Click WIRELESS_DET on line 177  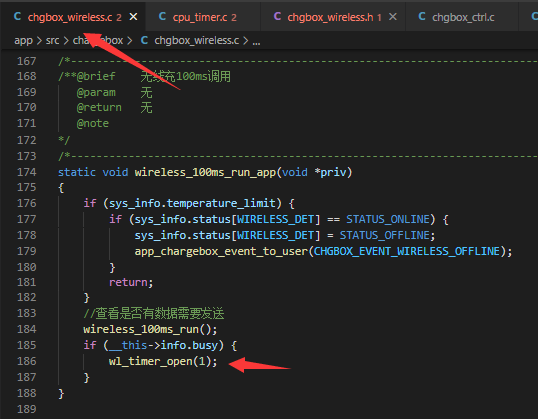(275, 219)
